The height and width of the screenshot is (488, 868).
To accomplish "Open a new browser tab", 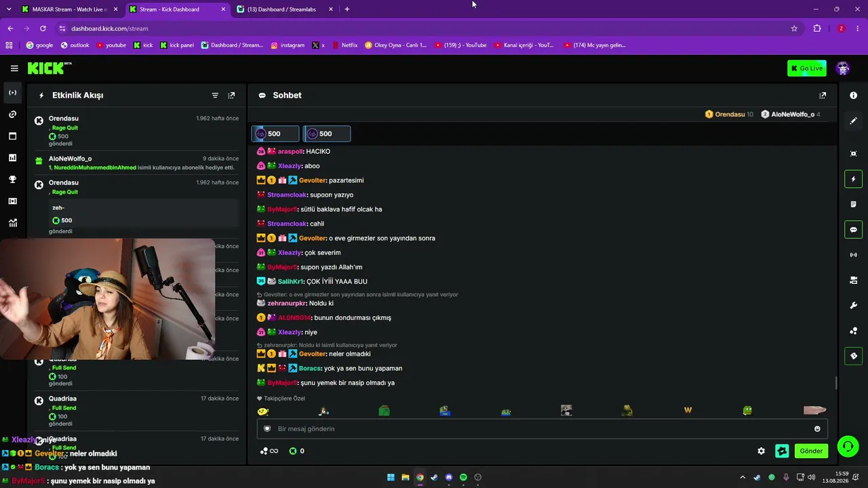I will (x=347, y=9).
